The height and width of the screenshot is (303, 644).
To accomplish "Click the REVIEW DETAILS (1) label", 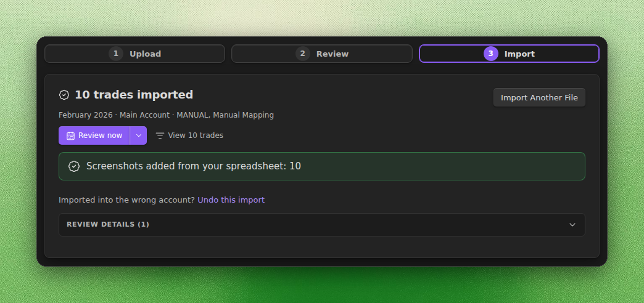I will coord(108,224).
